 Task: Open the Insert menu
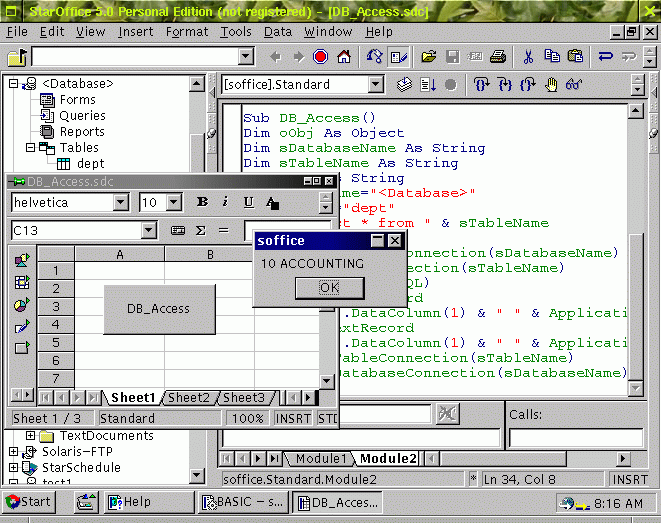136,32
